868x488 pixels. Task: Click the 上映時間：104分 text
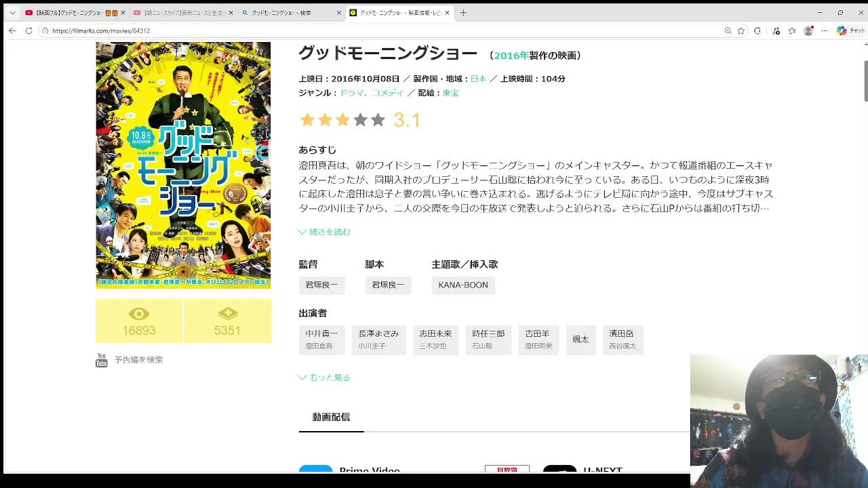pos(532,79)
